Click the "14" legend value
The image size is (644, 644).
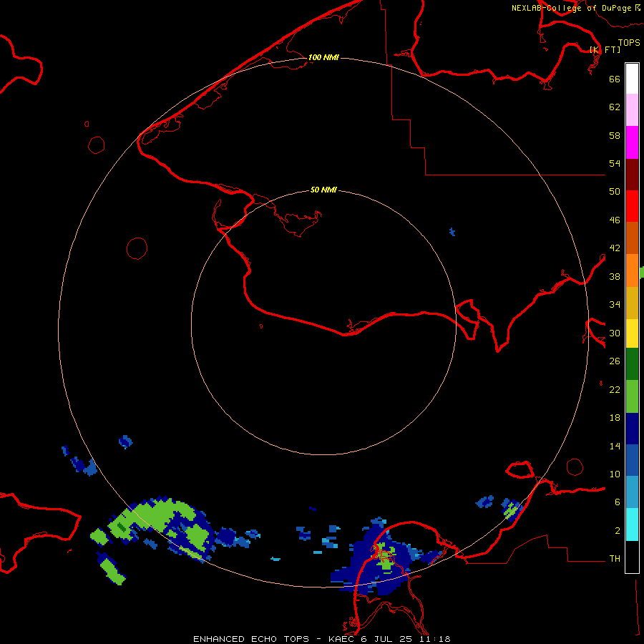pos(615,446)
